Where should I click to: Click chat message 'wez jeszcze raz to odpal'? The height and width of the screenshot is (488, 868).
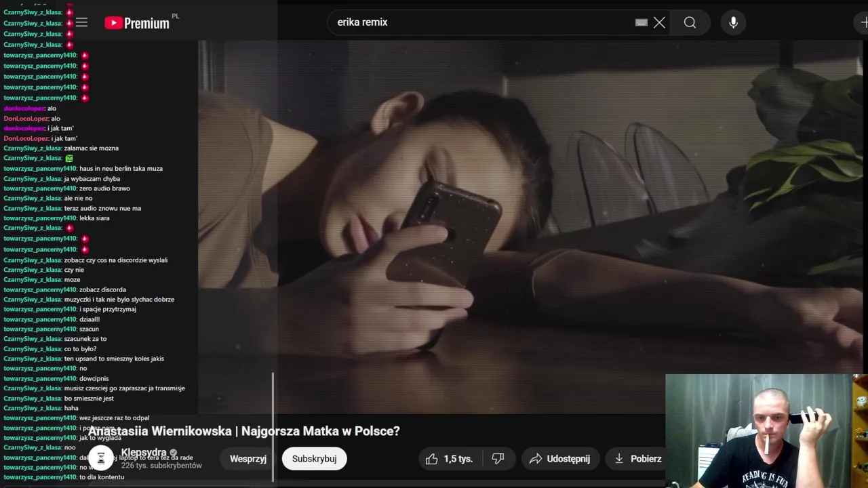tap(114, 418)
